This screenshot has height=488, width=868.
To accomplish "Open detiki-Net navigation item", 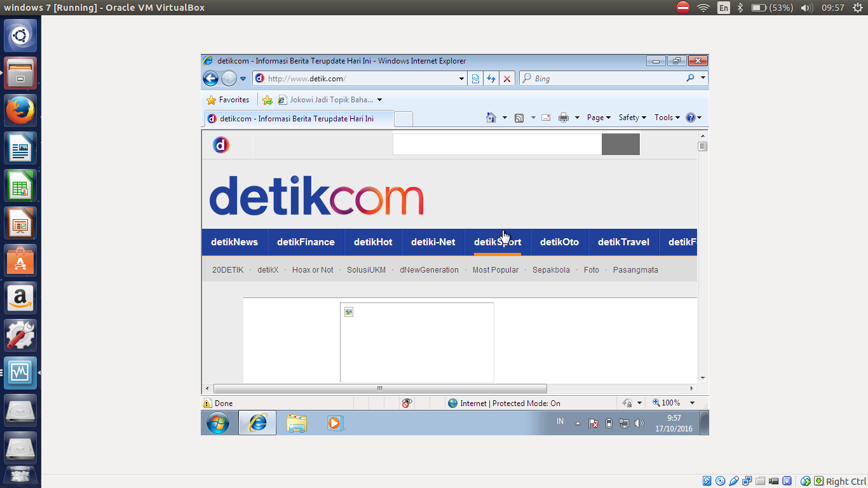I will (x=433, y=242).
